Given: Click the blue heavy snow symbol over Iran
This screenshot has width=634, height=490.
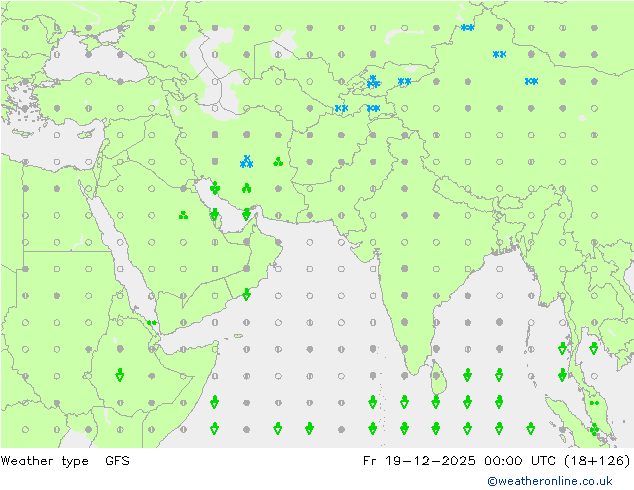Looking at the screenshot, I should pos(246,162).
